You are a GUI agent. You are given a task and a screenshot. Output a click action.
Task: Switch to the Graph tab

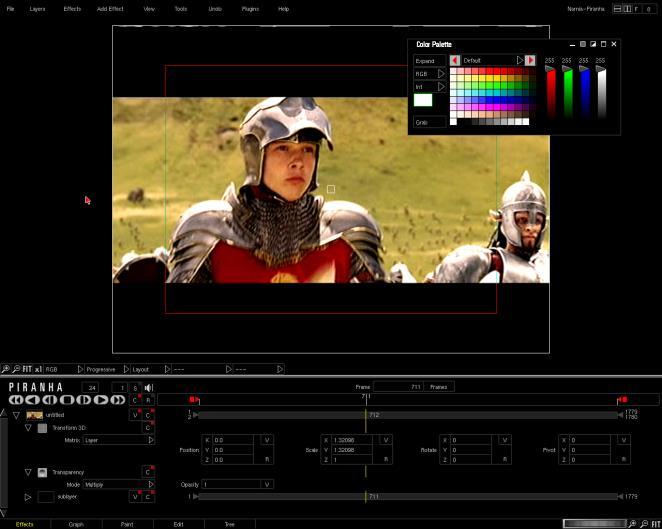click(x=76, y=524)
